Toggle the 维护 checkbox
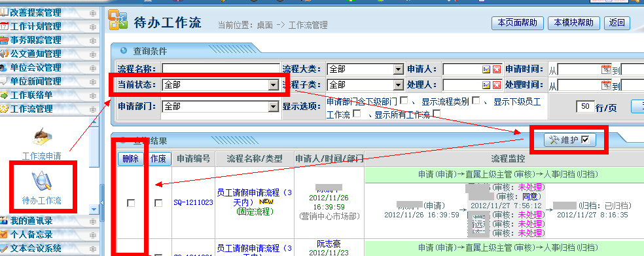This screenshot has width=644, height=256. [586, 140]
